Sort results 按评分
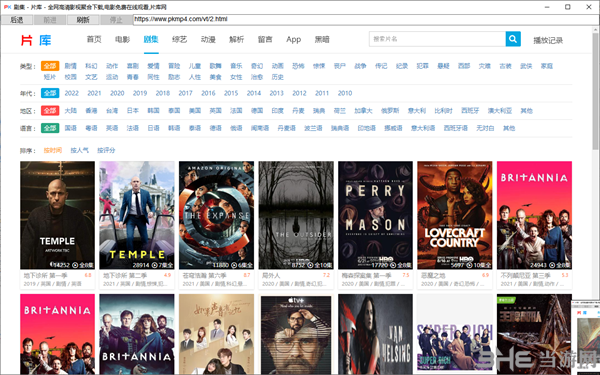This screenshot has width=600, height=375. tap(106, 150)
